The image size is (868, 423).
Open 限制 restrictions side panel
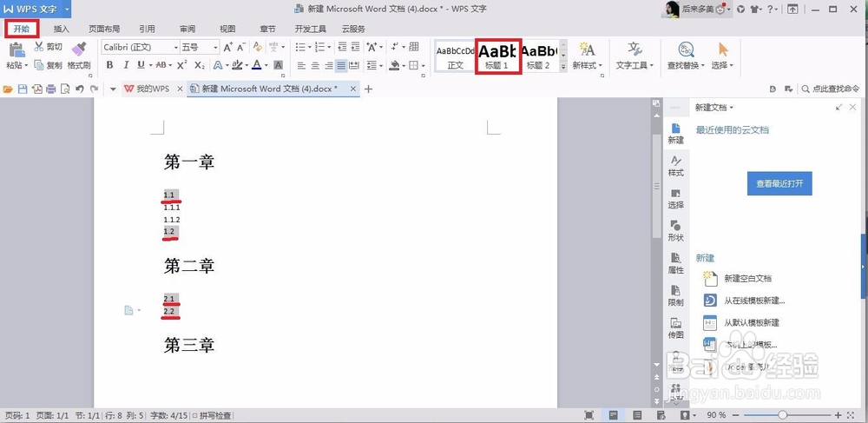675,295
